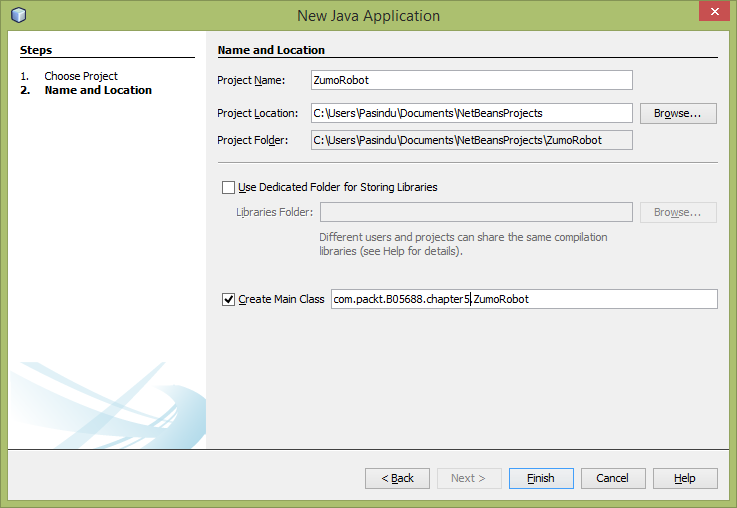Viewport: 737px width, 508px height.
Task: Click the 'Name and Location' panel heading
Action: [271, 50]
